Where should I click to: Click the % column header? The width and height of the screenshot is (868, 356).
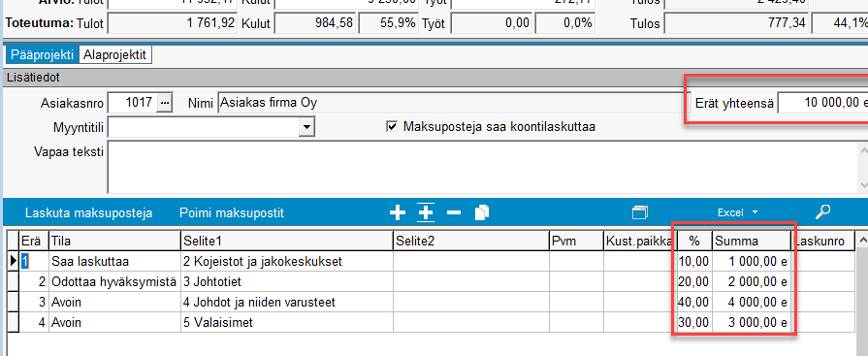click(693, 241)
